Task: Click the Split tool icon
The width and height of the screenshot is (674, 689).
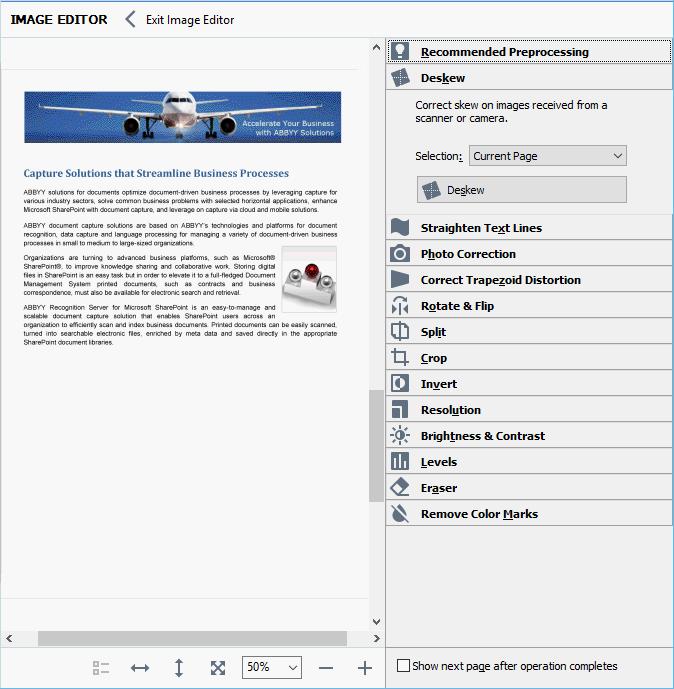Action: (400, 331)
